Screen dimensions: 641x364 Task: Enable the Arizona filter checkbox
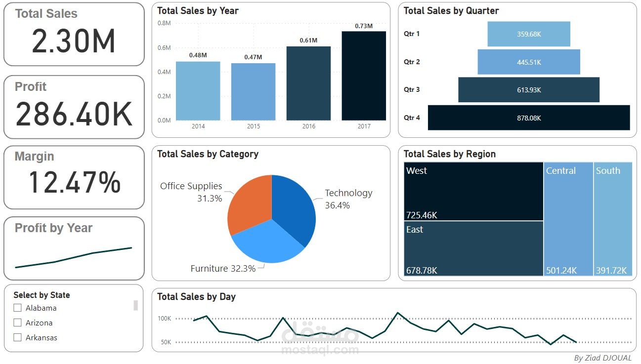click(x=17, y=323)
